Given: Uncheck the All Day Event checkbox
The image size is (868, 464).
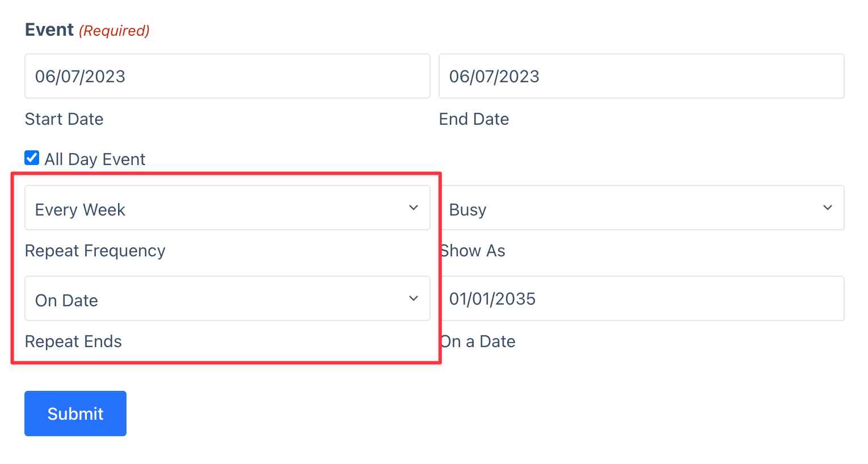Looking at the screenshot, I should pos(31,158).
